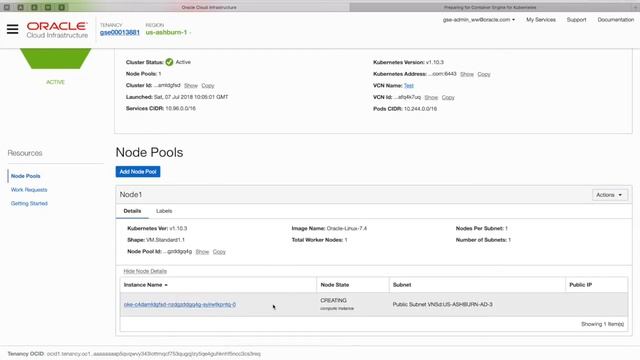The image size is (640, 360).
Task: Show the full Kubernetes Address
Action: coord(467,74)
